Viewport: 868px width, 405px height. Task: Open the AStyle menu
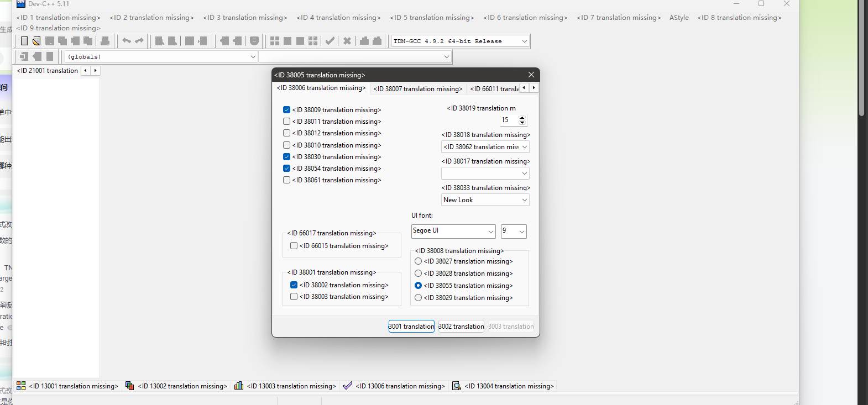tap(679, 18)
